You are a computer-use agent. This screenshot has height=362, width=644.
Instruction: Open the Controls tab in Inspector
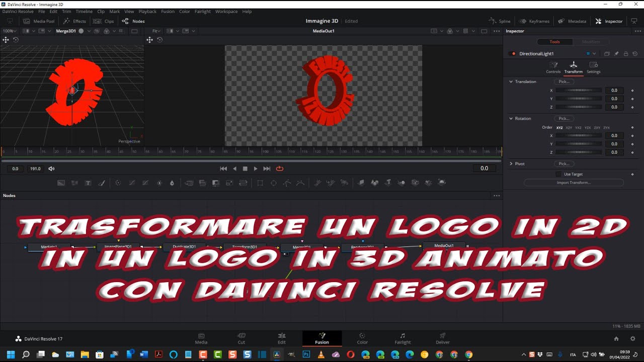pyautogui.click(x=553, y=67)
